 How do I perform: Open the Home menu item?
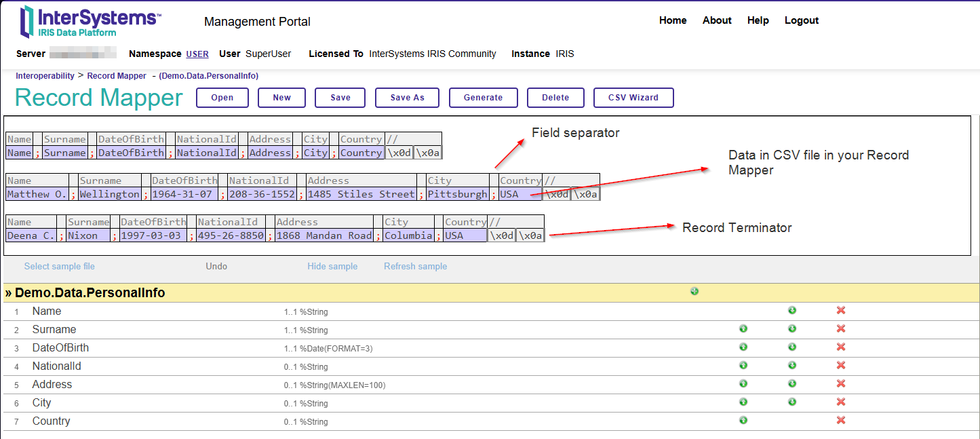click(x=673, y=20)
